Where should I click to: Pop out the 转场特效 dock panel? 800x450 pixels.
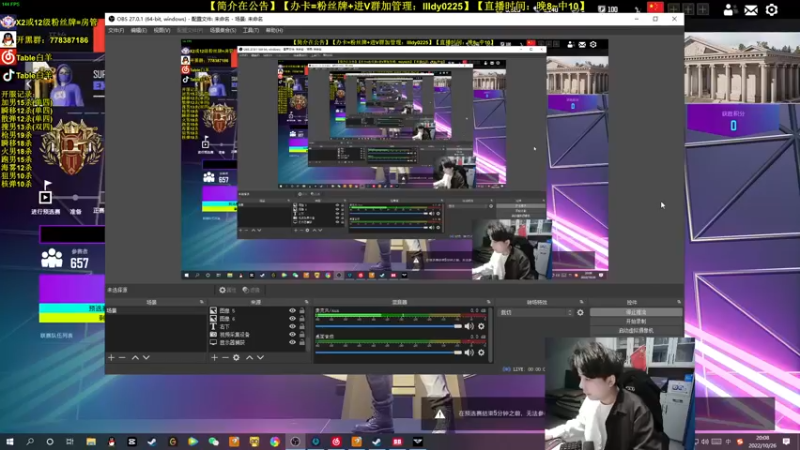pyautogui.click(x=581, y=303)
